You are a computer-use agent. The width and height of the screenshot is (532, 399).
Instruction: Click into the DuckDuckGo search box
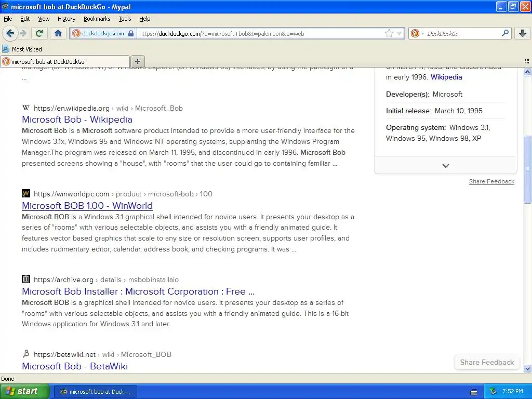click(x=462, y=33)
